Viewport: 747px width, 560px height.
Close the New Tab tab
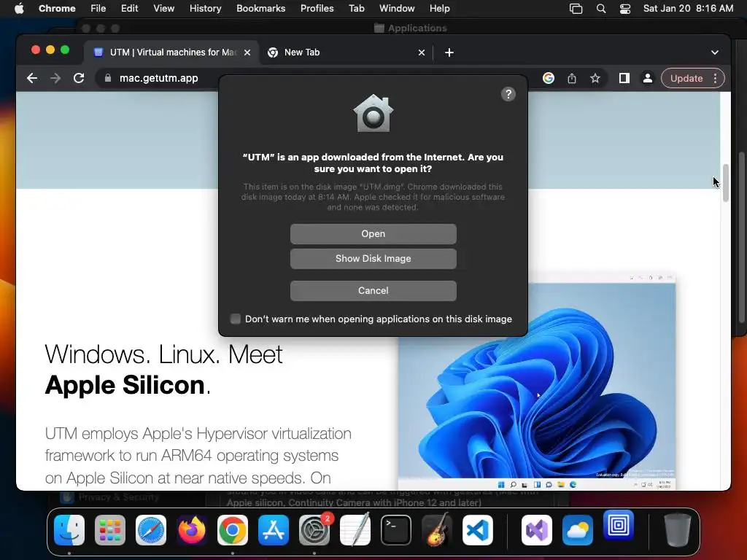pyautogui.click(x=421, y=52)
